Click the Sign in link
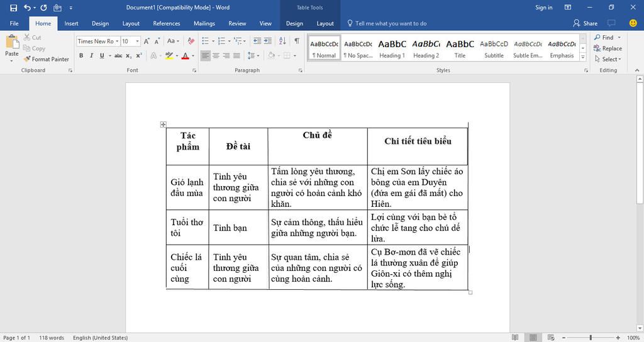Viewport: 644px width, 342px height. click(x=544, y=8)
